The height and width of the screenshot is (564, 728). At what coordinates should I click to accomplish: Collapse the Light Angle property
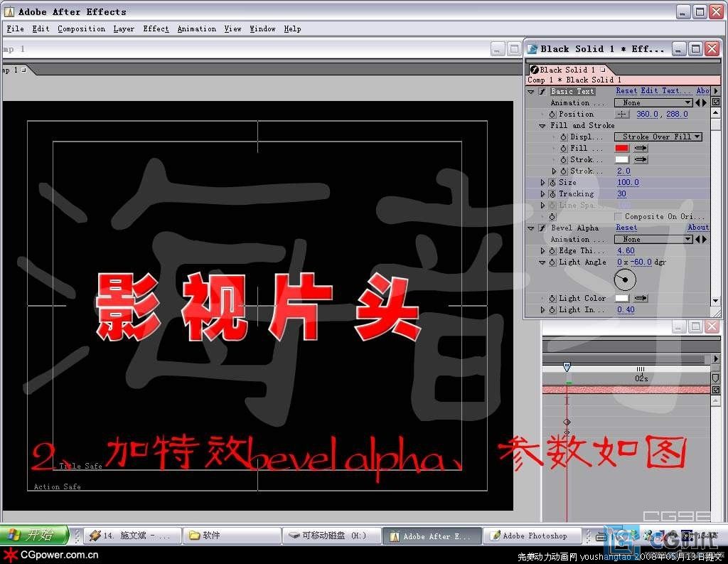tap(542, 262)
